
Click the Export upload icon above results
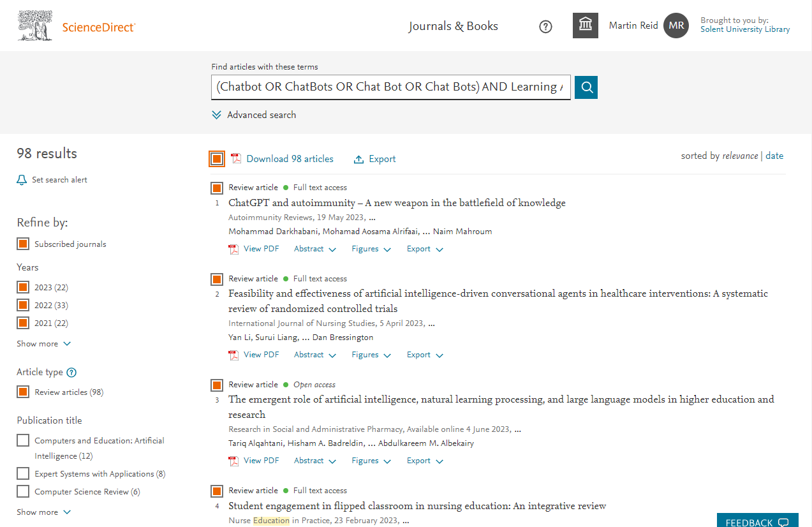pyautogui.click(x=358, y=158)
